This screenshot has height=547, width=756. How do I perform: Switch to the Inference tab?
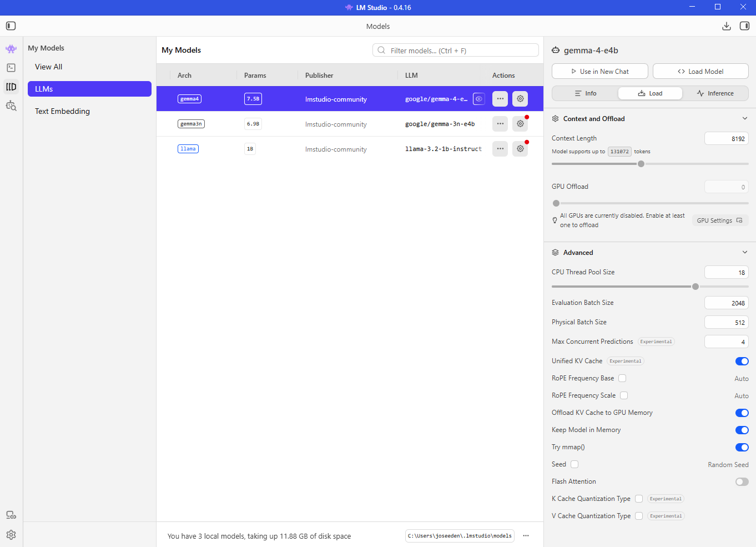click(x=715, y=93)
